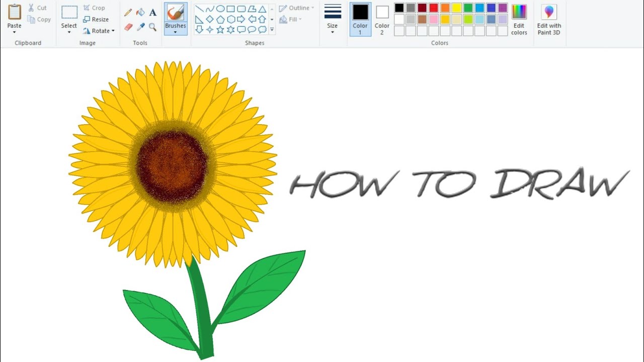
Task: Open the shape Fill dropdown
Action: [x=291, y=20]
